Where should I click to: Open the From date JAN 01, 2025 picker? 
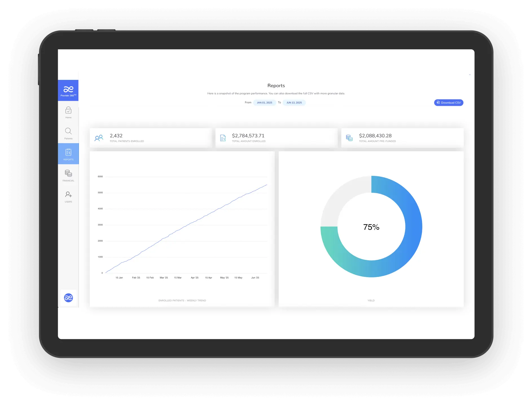click(x=264, y=103)
